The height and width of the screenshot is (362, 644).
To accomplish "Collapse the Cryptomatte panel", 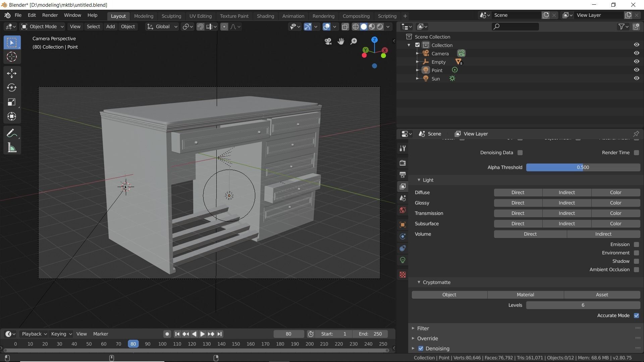I will [419, 282].
